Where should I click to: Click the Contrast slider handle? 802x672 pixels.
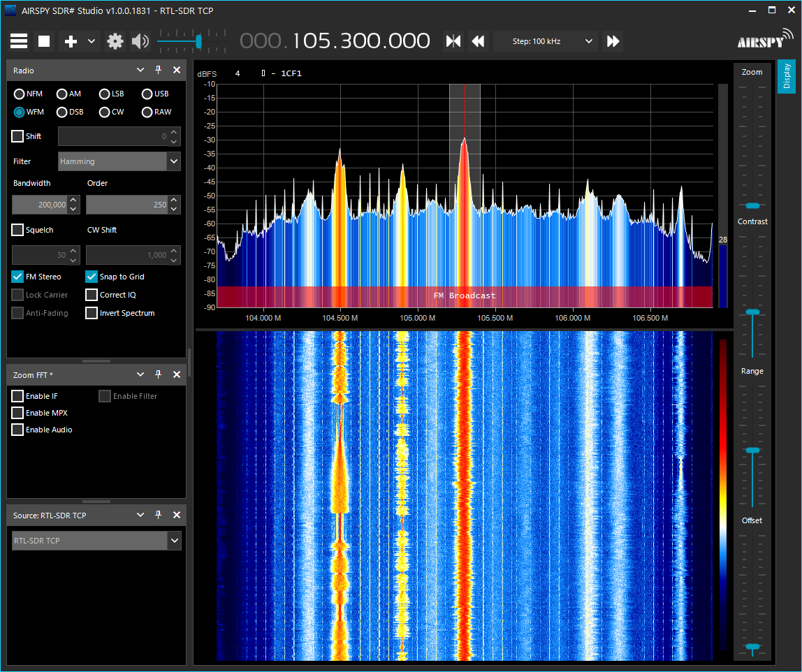[752, 312]
